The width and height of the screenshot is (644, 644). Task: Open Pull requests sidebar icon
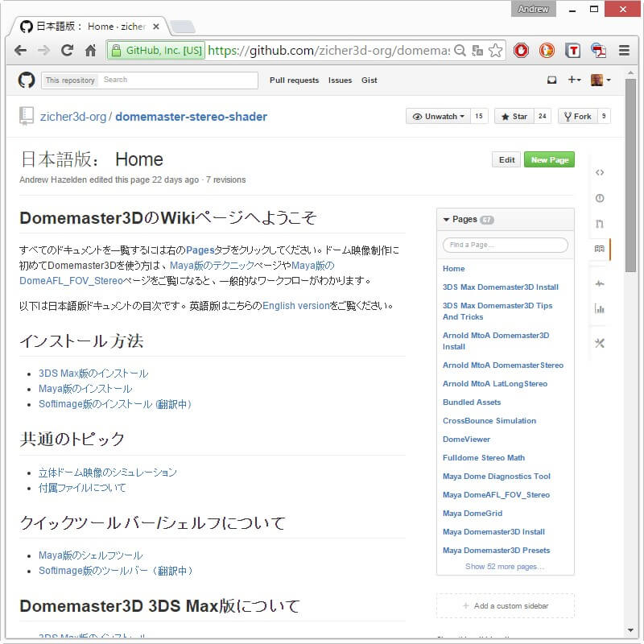tap(600, 224)
